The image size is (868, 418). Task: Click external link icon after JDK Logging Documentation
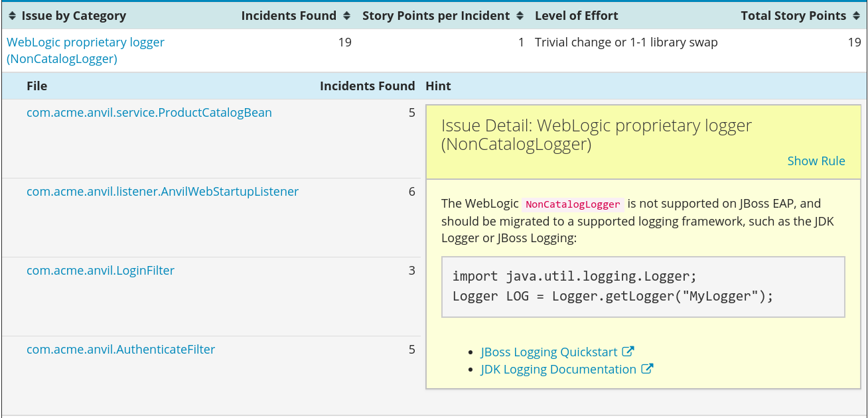(647, 369)
